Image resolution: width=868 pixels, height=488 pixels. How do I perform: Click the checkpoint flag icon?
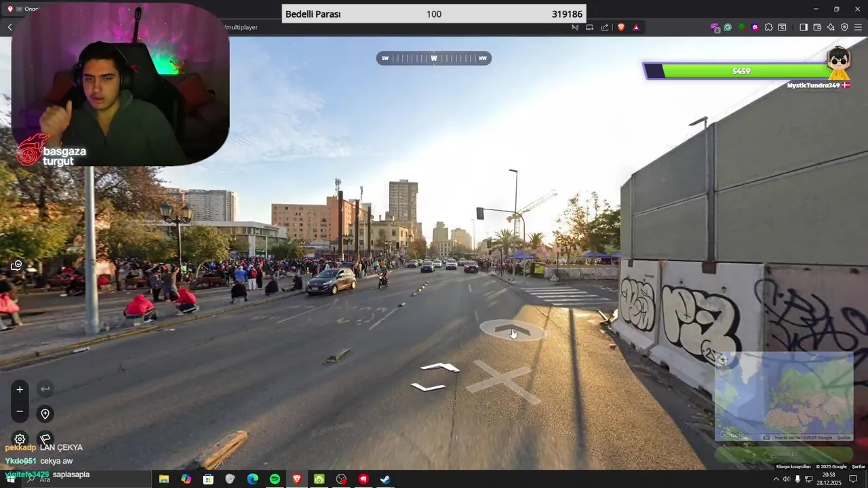45,439
